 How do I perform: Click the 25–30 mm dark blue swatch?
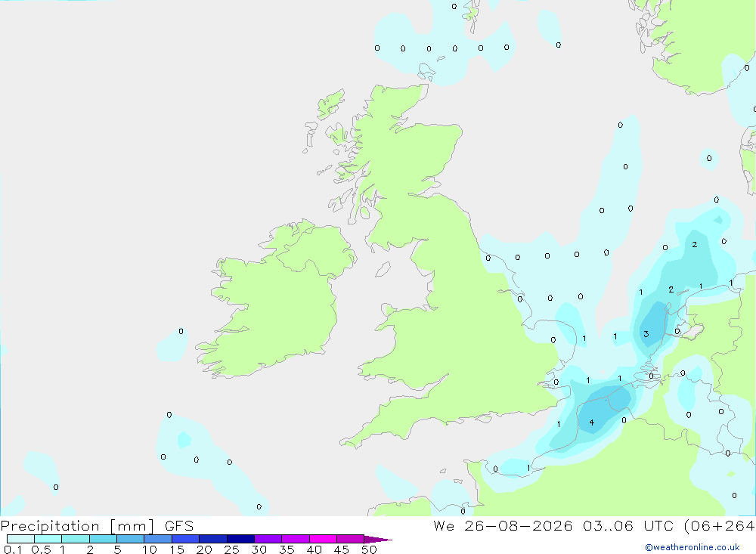[x=240, y=539]
